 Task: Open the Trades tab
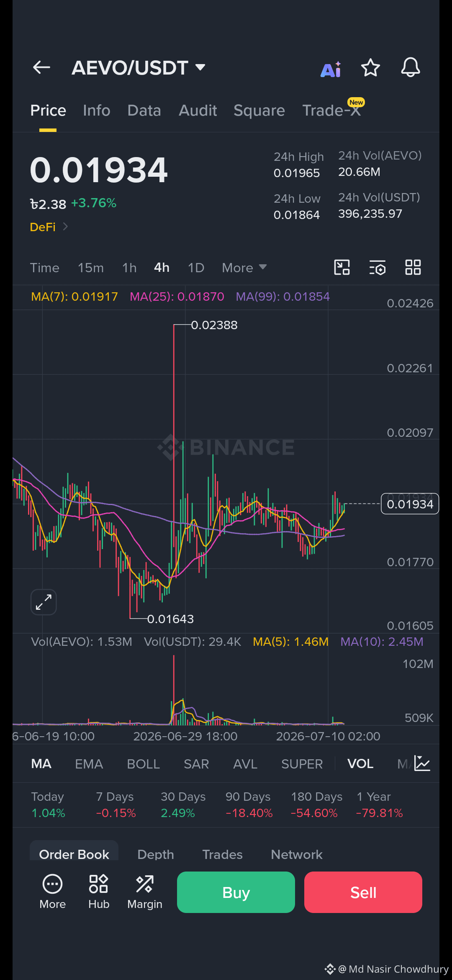(x=223, y=854)
